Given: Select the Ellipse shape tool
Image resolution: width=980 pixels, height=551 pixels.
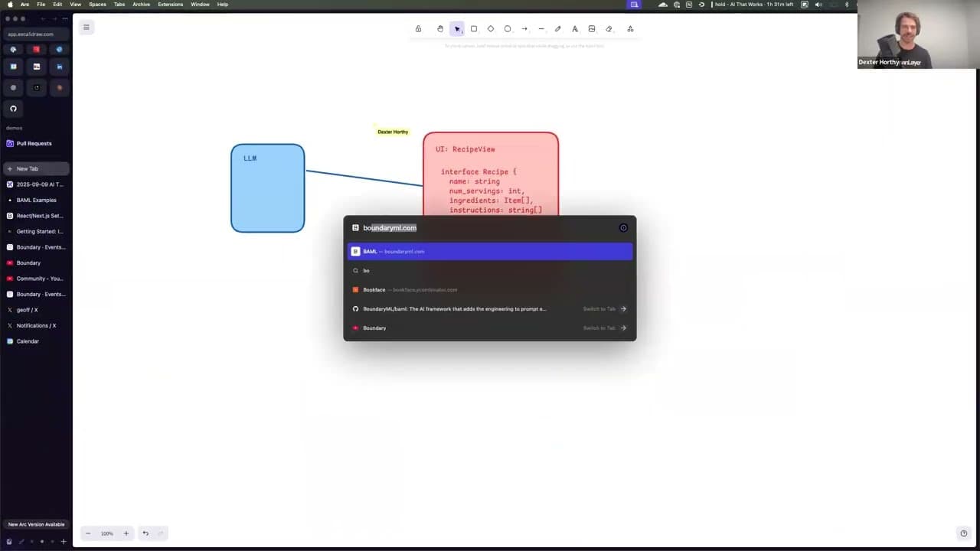Looking at the screenshot, I should (x=508, y=29).
